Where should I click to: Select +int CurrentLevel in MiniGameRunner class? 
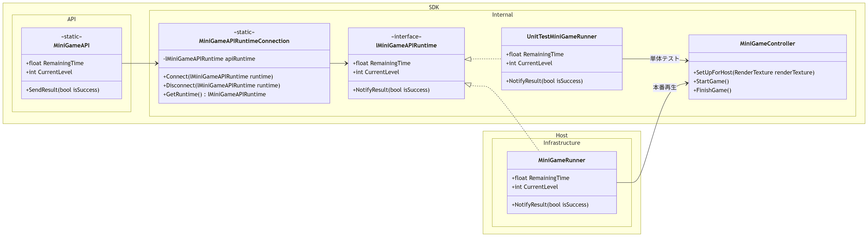coord(534,187)
